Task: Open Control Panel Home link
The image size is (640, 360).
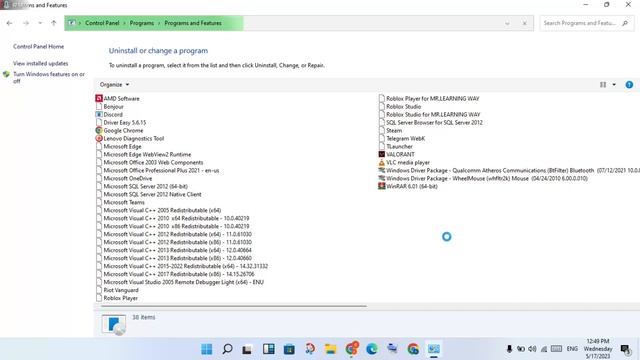Action: tap(38, 47)
